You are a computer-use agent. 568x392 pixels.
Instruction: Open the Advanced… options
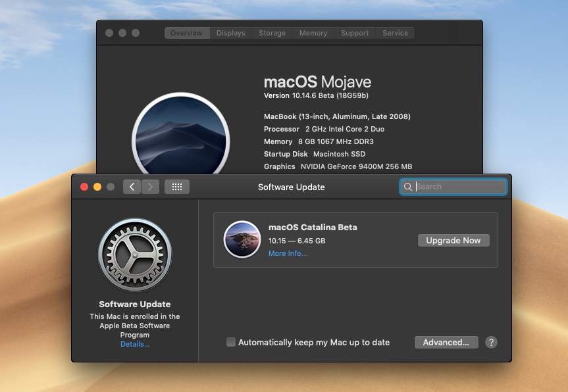446,343
